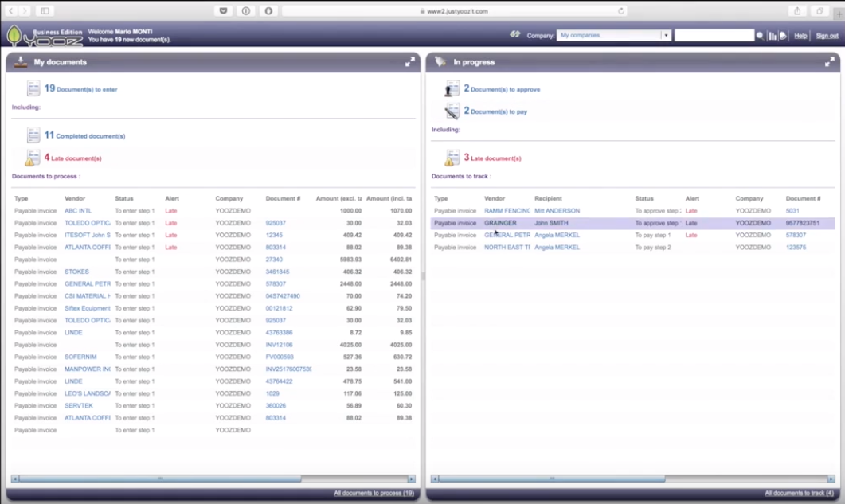Open the browser share menu

point(797,11)
